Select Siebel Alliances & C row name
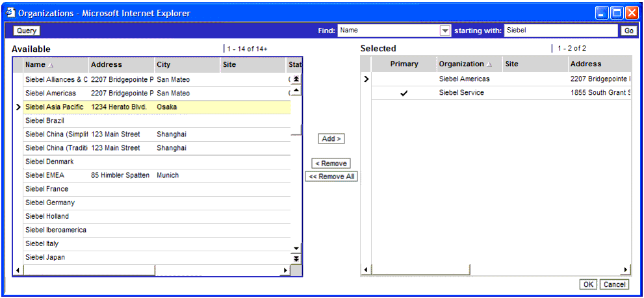 57,80
